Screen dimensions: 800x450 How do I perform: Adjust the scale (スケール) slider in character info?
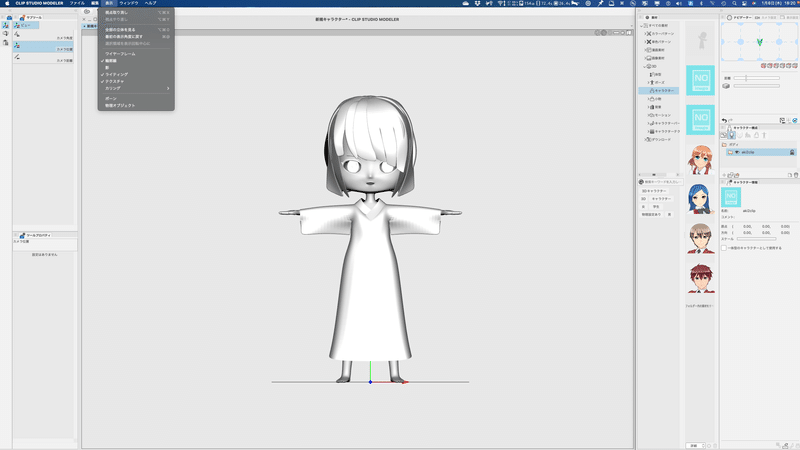click(756, 239)
